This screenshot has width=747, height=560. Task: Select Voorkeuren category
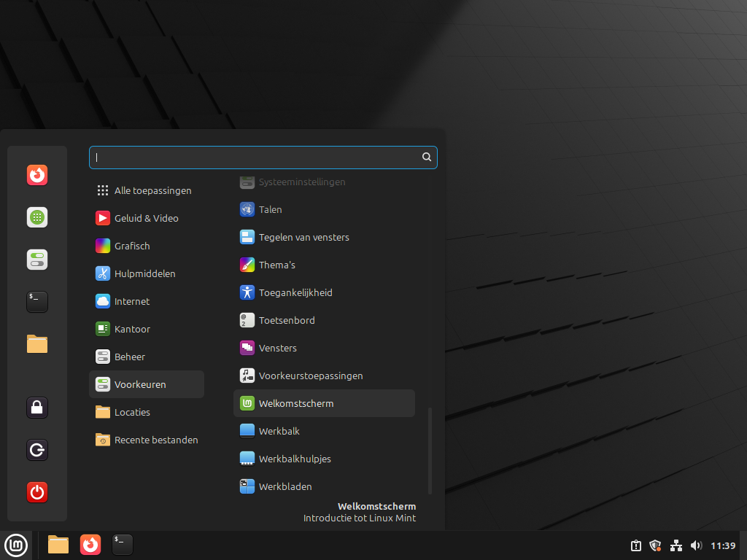pos(147,384)
